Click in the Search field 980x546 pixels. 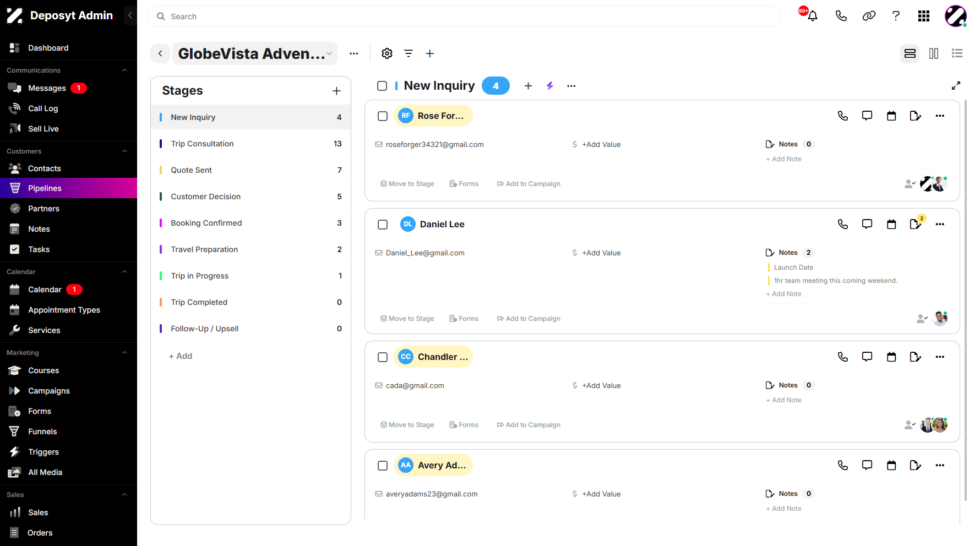(x=463, y=17)
